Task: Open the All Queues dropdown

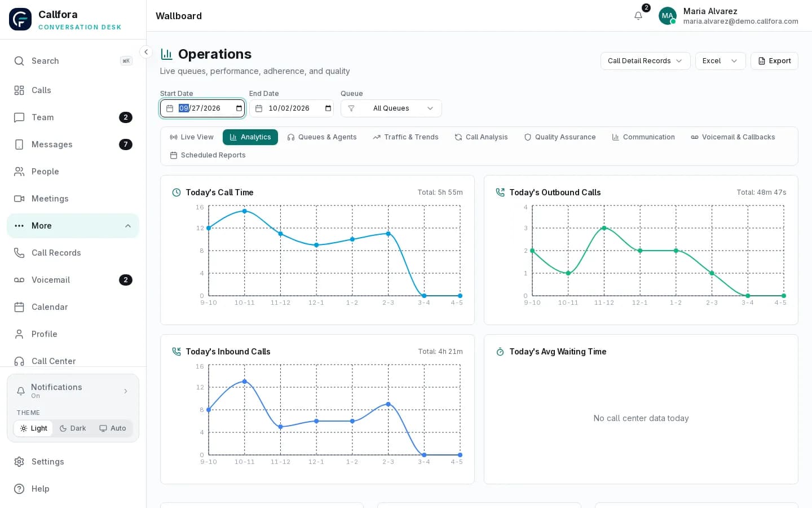Action: pos(391,108)
